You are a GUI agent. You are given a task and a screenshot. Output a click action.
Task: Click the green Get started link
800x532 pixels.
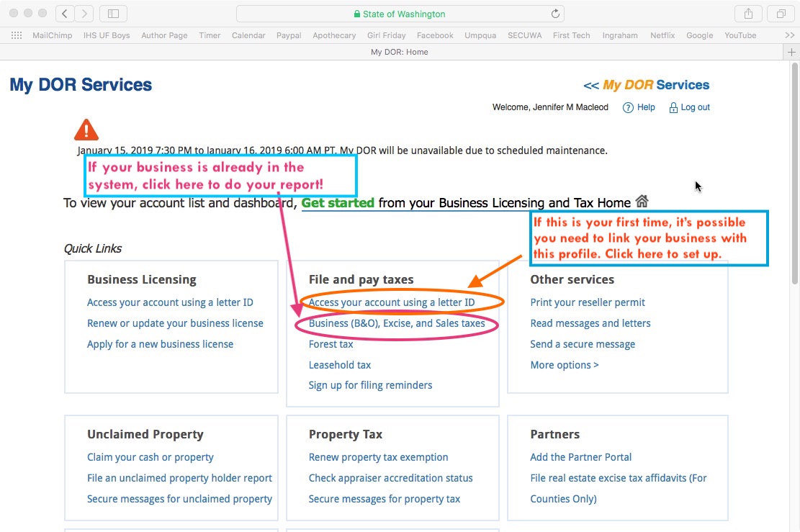tap(338, 203)
